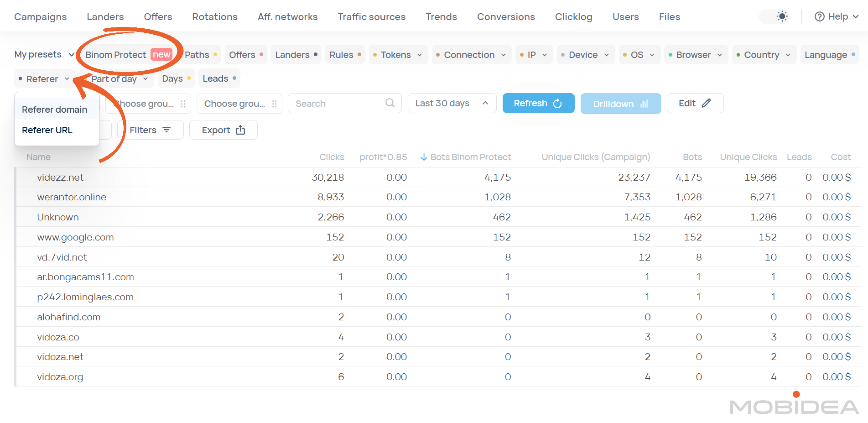Image resolution: width=868 pixels, height=423 pixels.
Task: Click the Help question mark icon
Action: [x=819, y=16]
